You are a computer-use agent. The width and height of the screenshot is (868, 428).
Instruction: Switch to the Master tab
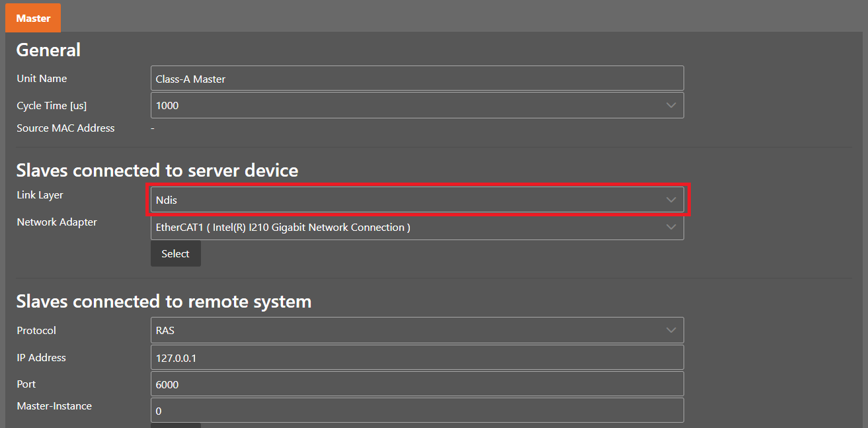tap(33, 18)
